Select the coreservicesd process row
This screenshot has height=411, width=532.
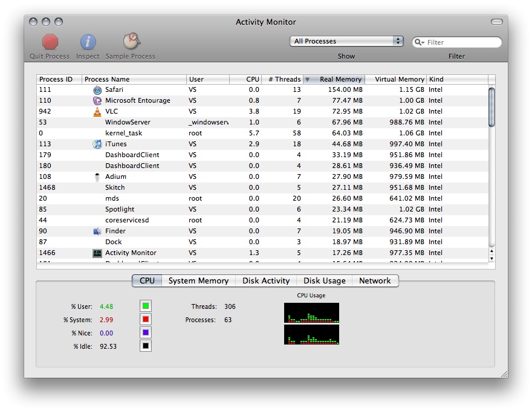pos(262,220)
